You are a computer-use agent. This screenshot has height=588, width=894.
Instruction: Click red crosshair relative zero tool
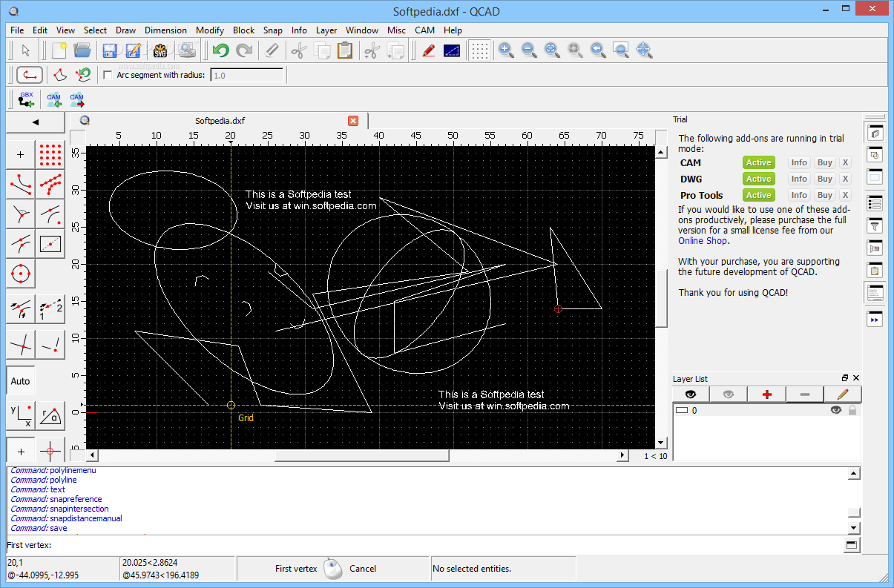[x=50, y=451]
